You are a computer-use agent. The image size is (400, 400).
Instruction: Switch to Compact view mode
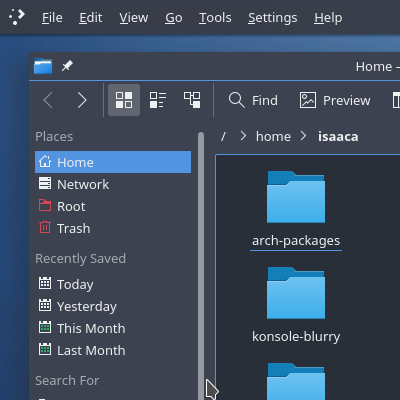158,100
